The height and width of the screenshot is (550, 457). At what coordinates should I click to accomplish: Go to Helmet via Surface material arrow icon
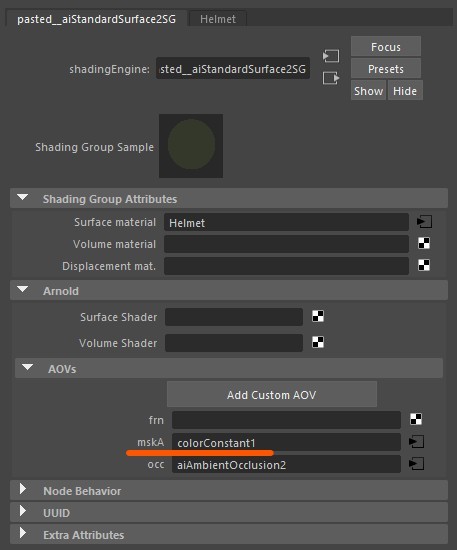424,222
